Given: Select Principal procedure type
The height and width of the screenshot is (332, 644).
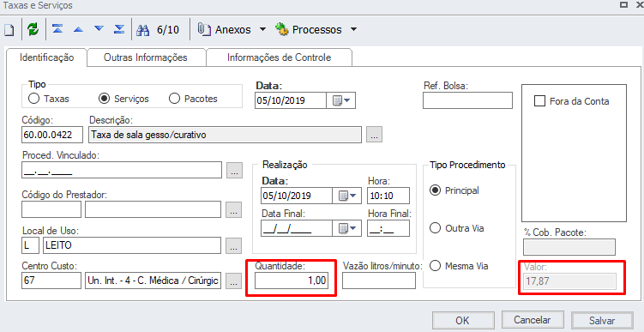Looking at the screenshot, I should click(435, 190).
